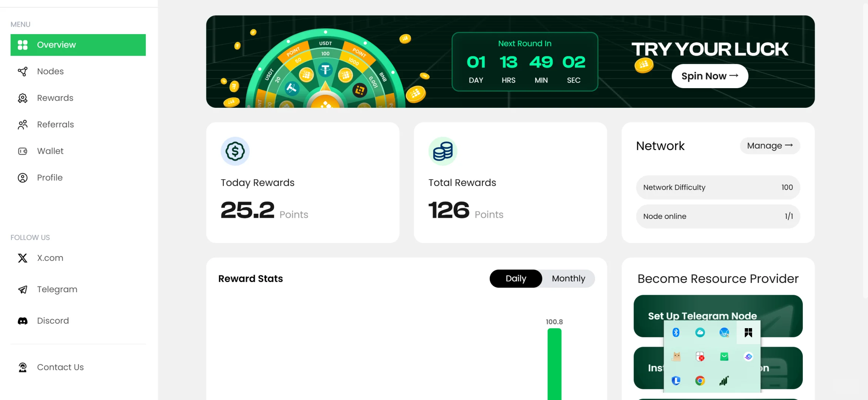Image resolution: width=868 pixels, height=400 pixels.
Task: Click the Overview grid icon in sidebar
Action: click(x=23, y=44)
